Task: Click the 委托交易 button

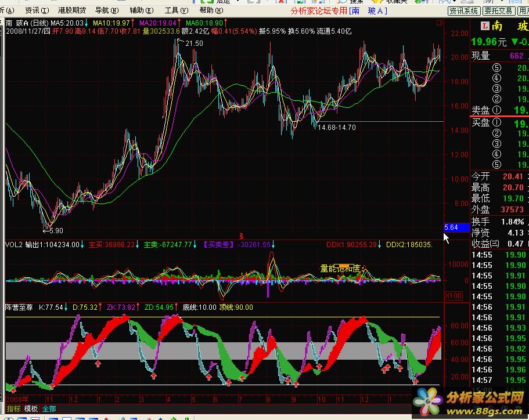Action: pos(498,11)
